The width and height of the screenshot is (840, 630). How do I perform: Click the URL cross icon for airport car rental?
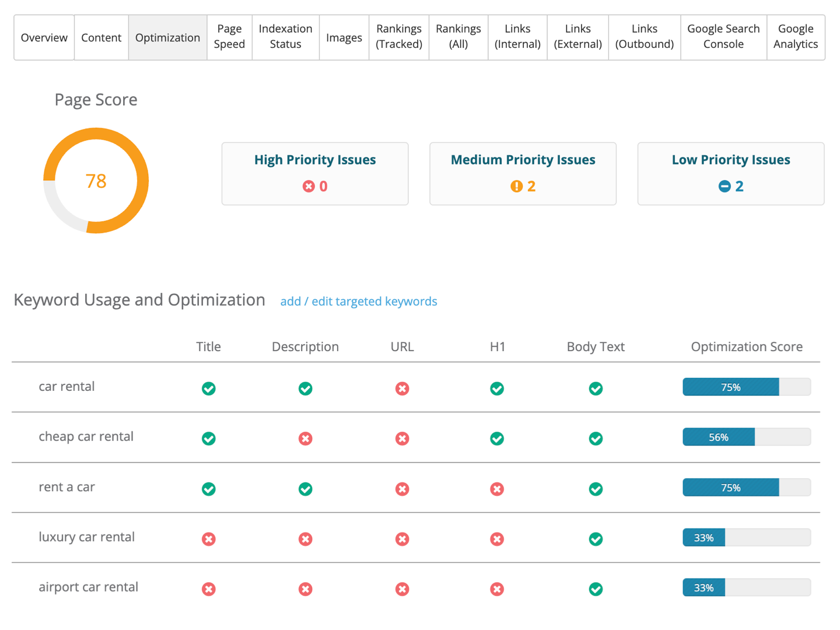point(402,589)
